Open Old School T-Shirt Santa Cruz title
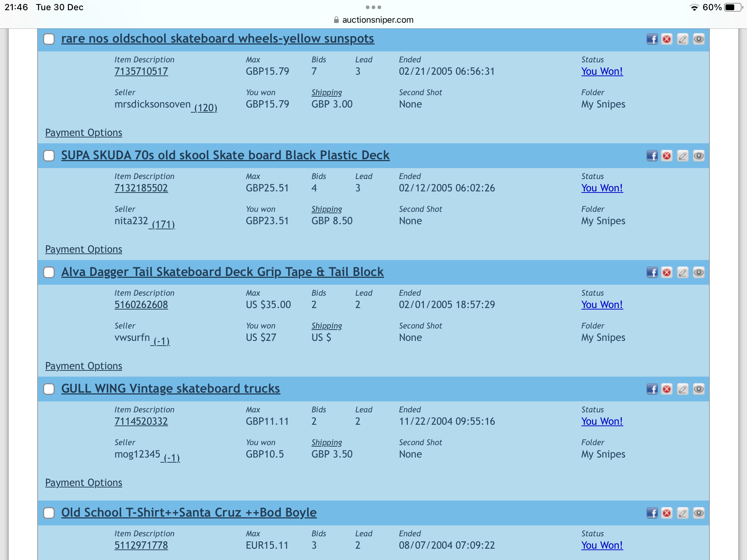Viewport: 747px width, 560px height. (189, 512)
